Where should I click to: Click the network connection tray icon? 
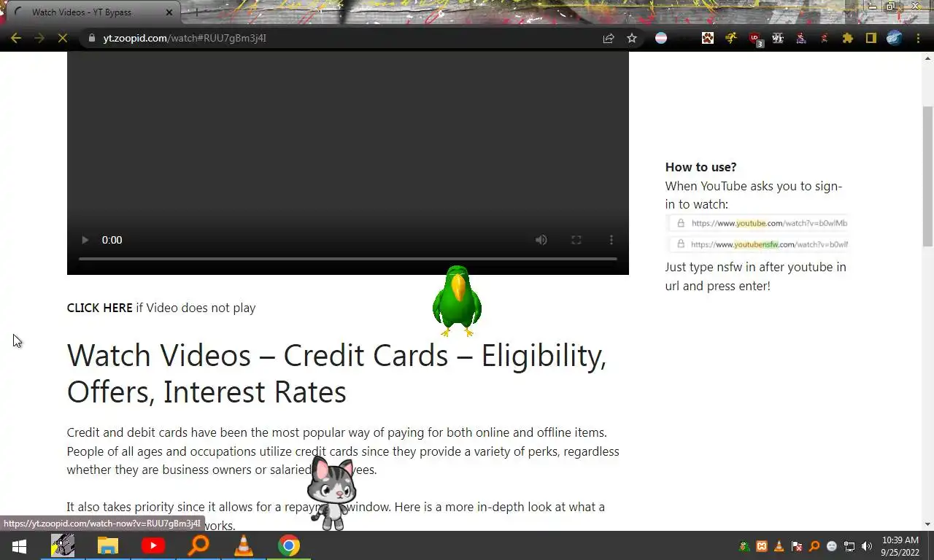849,546
